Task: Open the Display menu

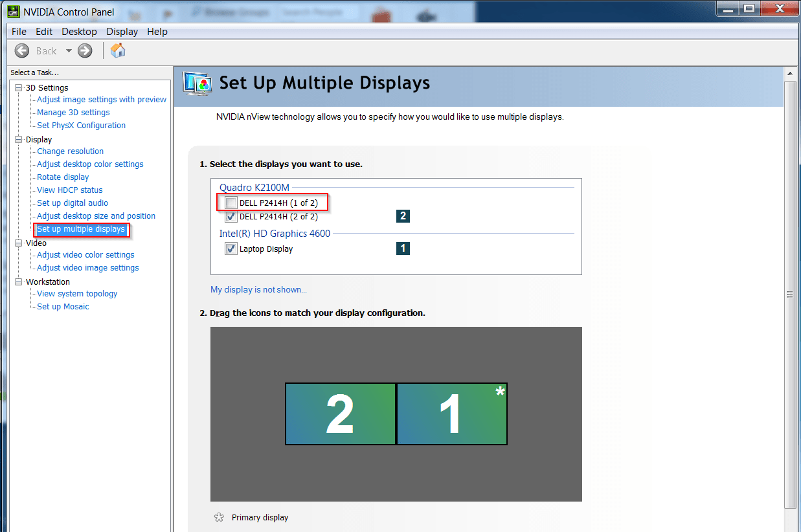Action: point(122,32)
